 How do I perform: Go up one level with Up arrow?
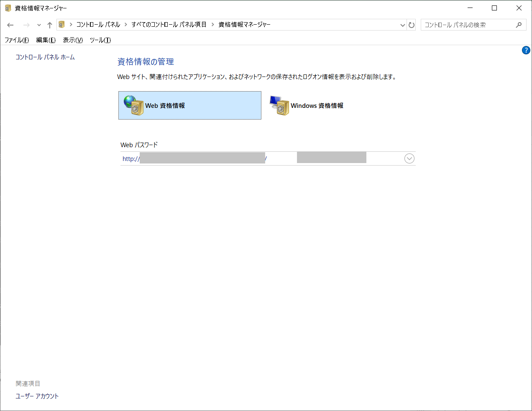click(49, 25)
